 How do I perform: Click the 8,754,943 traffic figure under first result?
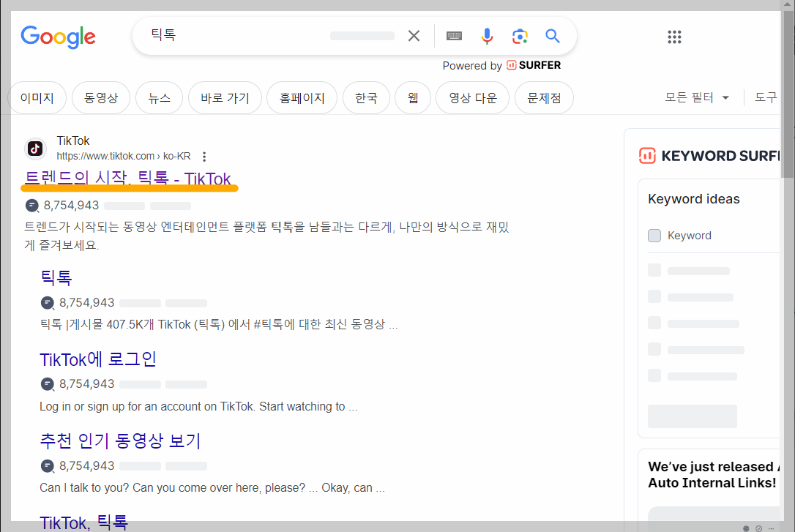(x=72, y=205)
